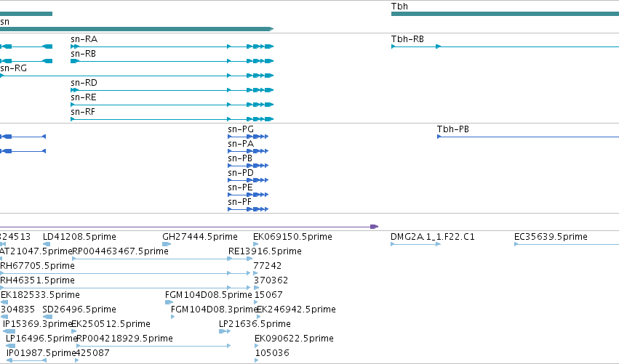Click the 370362 feature label
The width and height of the screenshot is (619, 364).
tap(271, 280)
